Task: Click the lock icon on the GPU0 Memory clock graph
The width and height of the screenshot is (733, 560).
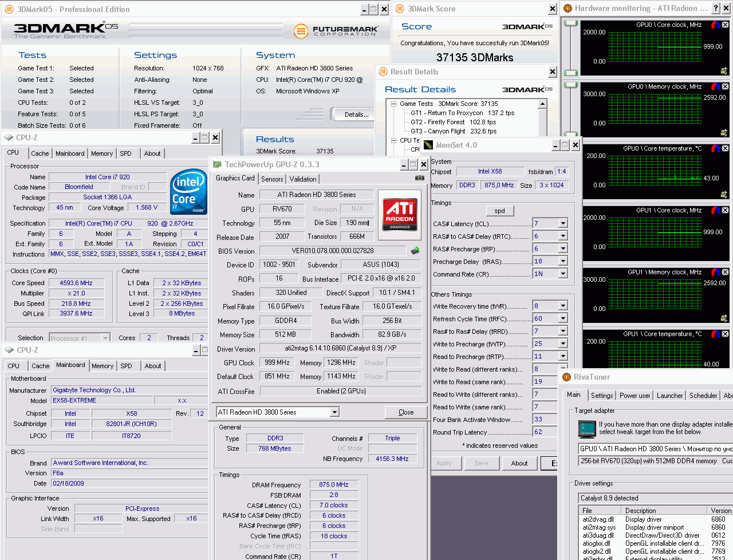Action: (x=724, y=133)
